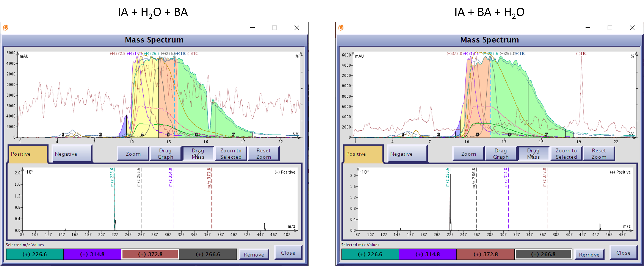644x266 pixels.
Task: Minimize the right Mass Spectrum window
Action: tap(588, 28)
